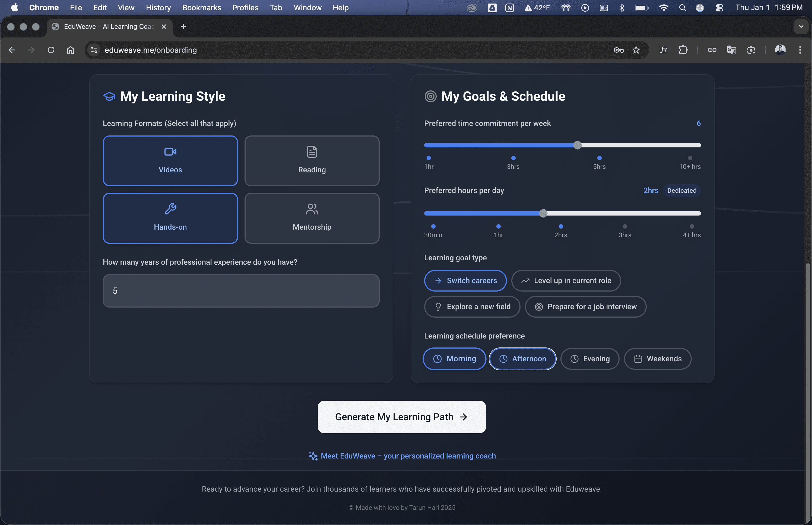Screen dimensions: 812x525
Task: Open site information controls in address bar
Action: (x=94, y=50)
